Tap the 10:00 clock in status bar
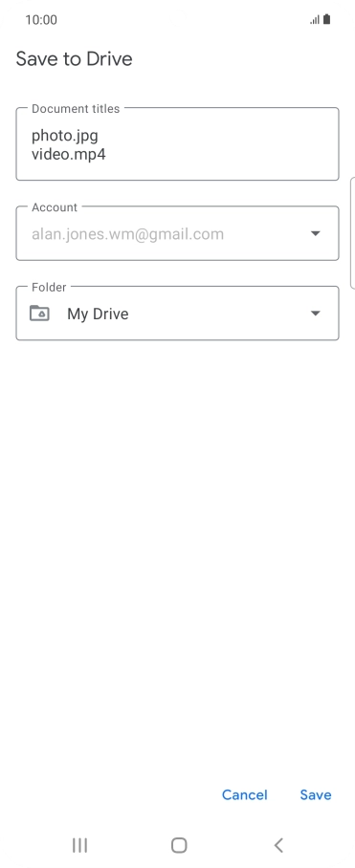The width and height of the screenshot is (355, 868). (x=41, y=20)
